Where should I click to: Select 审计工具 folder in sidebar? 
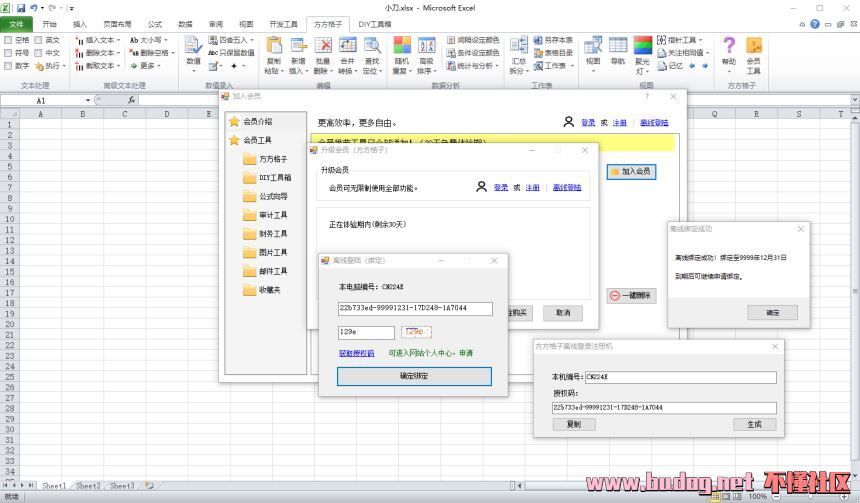(273, 215)
